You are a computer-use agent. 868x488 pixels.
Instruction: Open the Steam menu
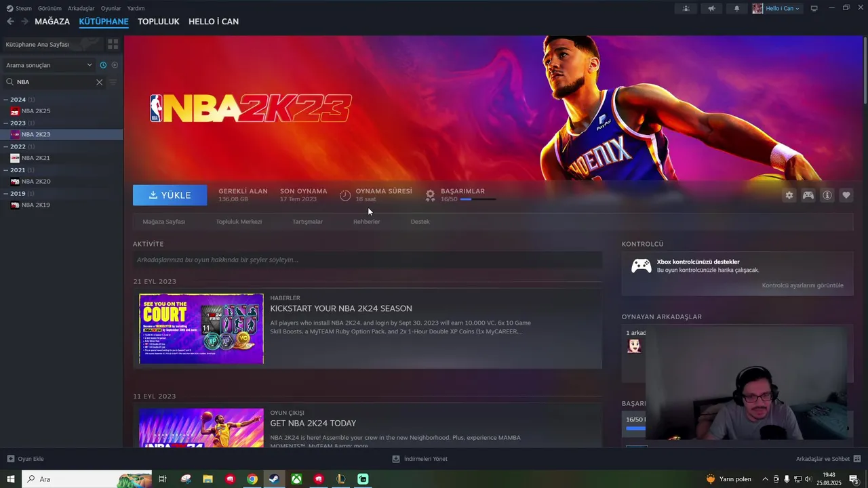tap(19, 8)
